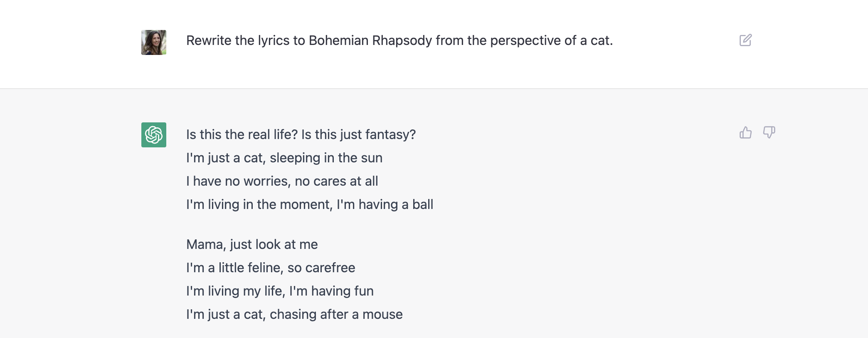This screenshot has height=338, width=868.
Task: Give the response a thumbs up
Action: click(745, 133)
